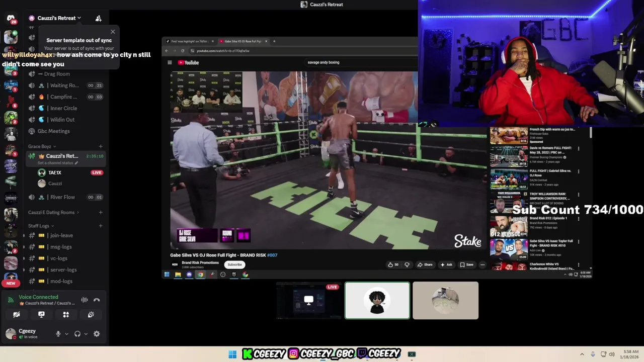Join the River Flow voice channel
This screenshot has height=362, width=644.
pos(65,197)
